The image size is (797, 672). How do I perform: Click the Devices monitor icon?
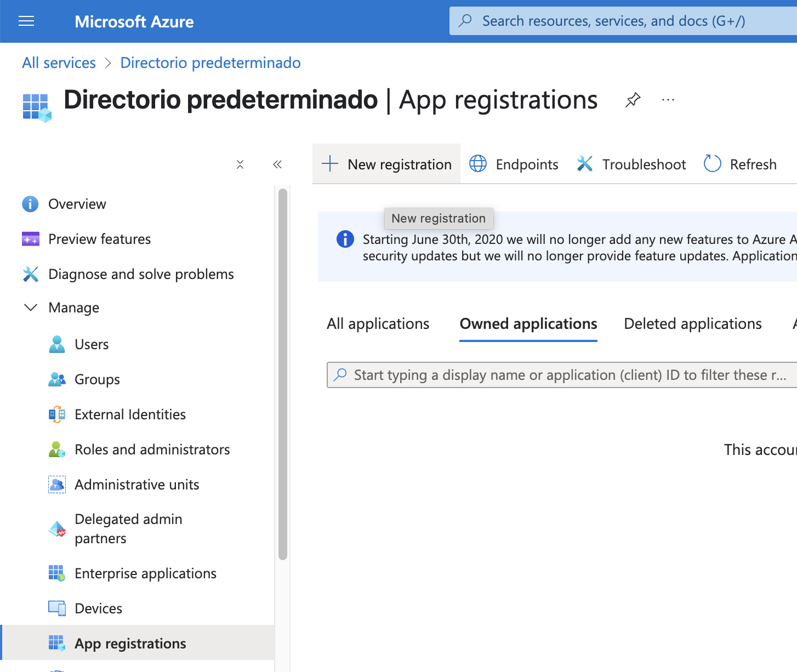pyautogui.click(x=57, y=608)
